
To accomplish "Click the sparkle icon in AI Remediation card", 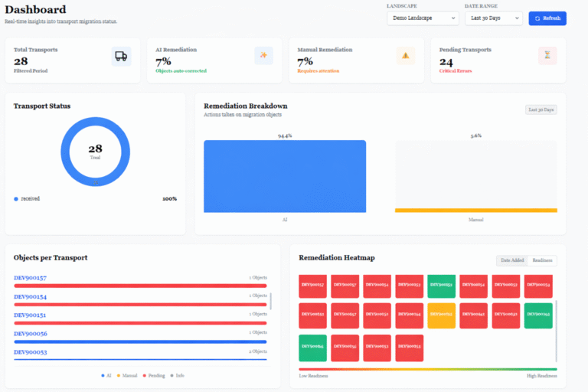I will pyautogui.click(x=263, y=56).
